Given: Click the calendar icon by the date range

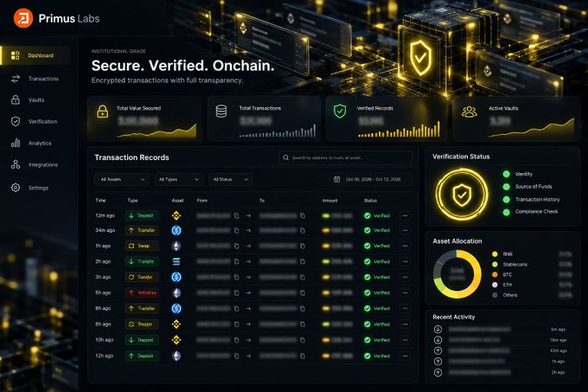Looking at the screenshot, I should tap(336, 179).
